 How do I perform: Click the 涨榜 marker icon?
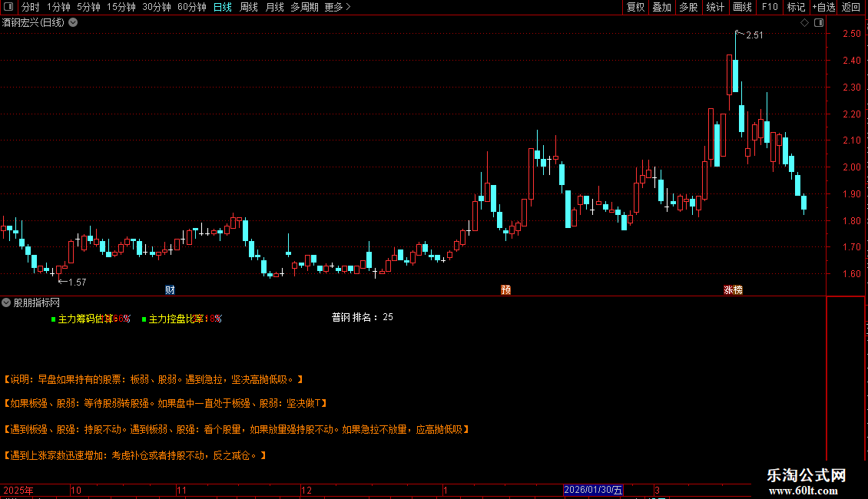click(x=733, y=290)
